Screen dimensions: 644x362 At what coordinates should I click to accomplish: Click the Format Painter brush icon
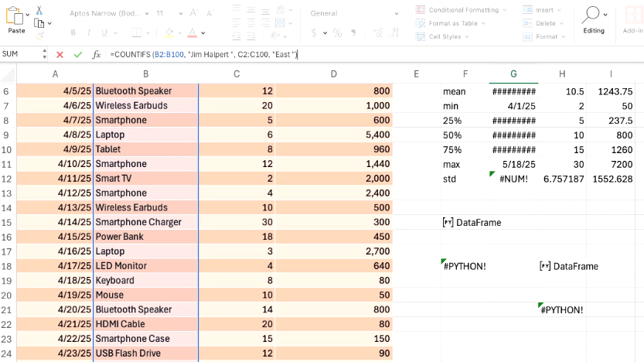click(x=39, y=36)
